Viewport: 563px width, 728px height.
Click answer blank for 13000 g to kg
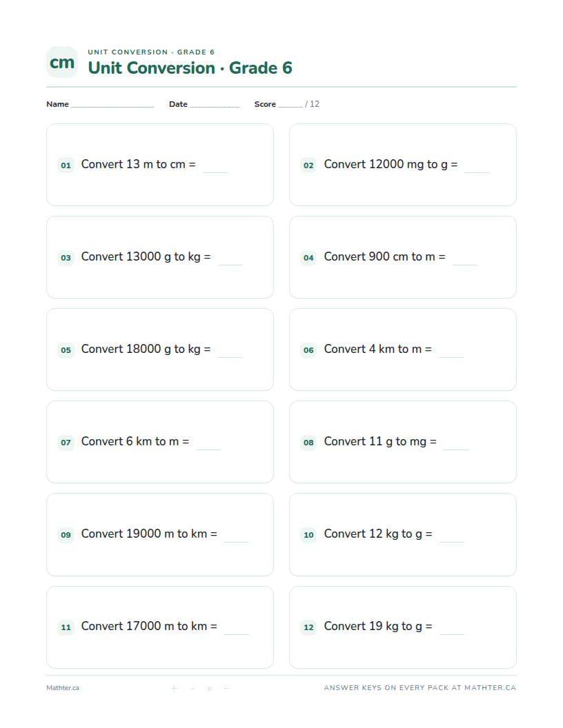[230, 259]
